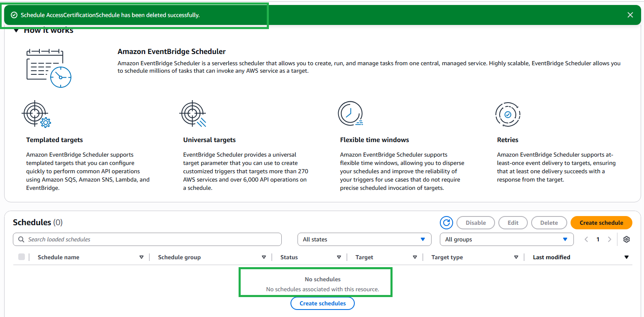Click the Schedules (0) table heading
The width and height of the screenshot is (644, 317).
pyautogui.click(x=38, y=222)
